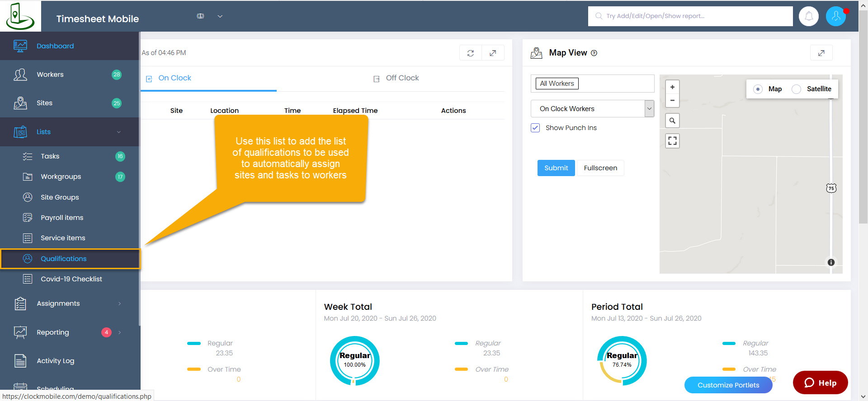Open the Qualifications list
This screenshot has height=401, width=868.
70,259
